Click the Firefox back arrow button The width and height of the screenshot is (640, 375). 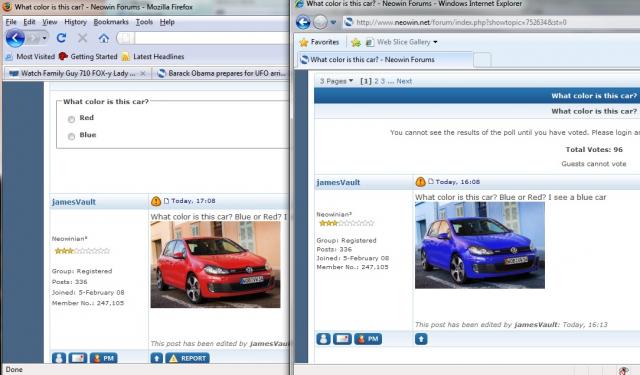pyautogui.click(x=15, y=38)
